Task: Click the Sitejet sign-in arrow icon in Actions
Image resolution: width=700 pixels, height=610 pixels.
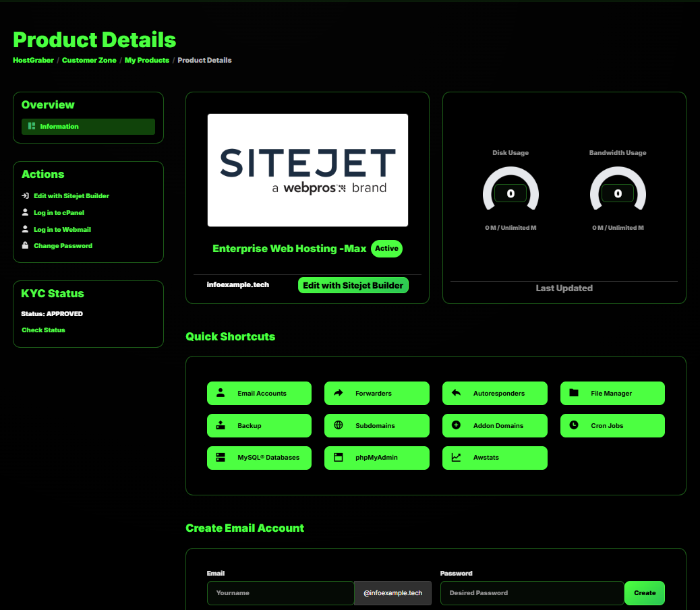Action: pyautogui.click(x=26, y=196)
